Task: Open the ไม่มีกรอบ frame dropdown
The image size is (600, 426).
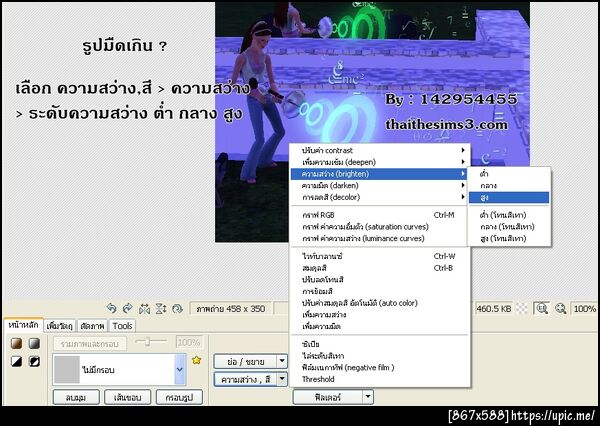Action: click(179, 369)
